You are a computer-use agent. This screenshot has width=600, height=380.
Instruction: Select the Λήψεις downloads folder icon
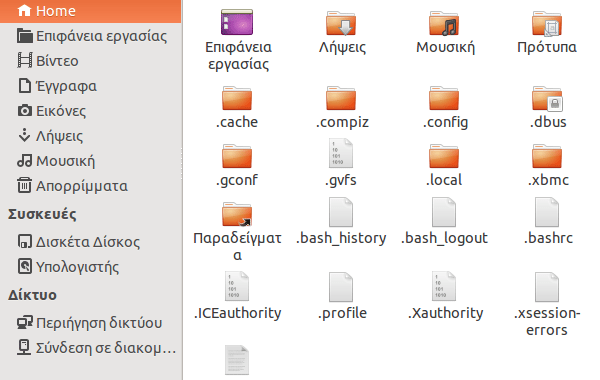[x=341, y=23]
